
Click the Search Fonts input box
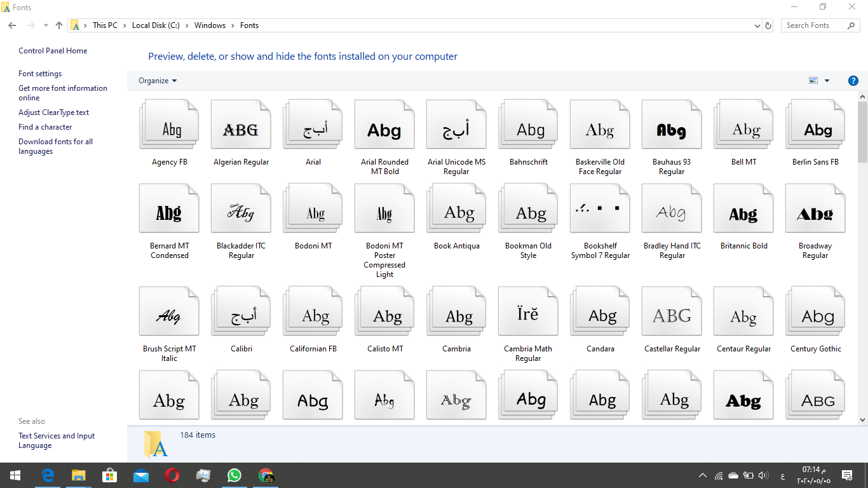(x=815, y=25)
